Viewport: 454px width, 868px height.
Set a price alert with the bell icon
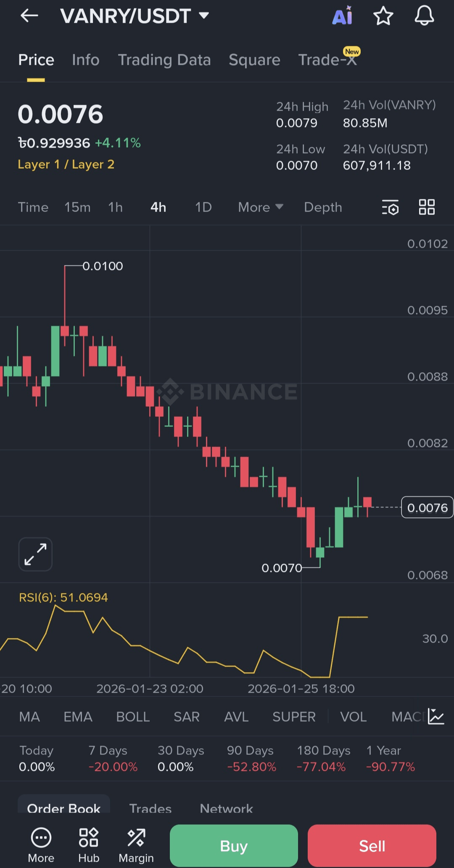(424, 16)
